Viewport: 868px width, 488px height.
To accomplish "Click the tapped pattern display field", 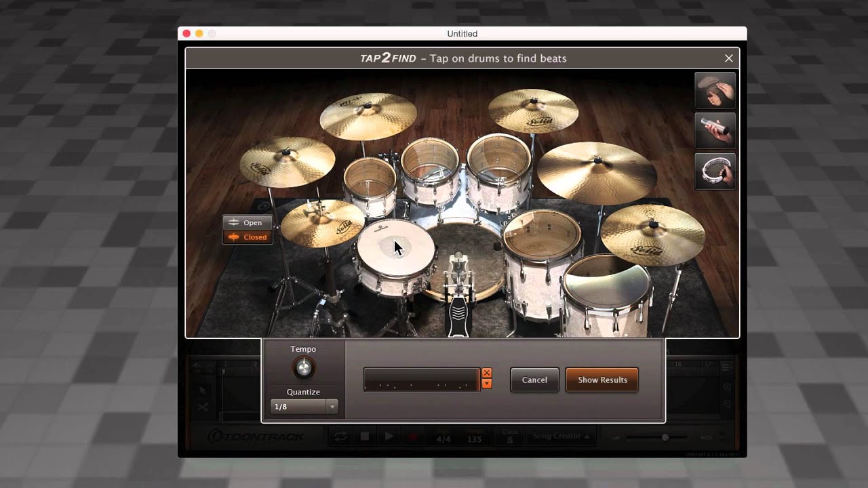I will 422,380.
